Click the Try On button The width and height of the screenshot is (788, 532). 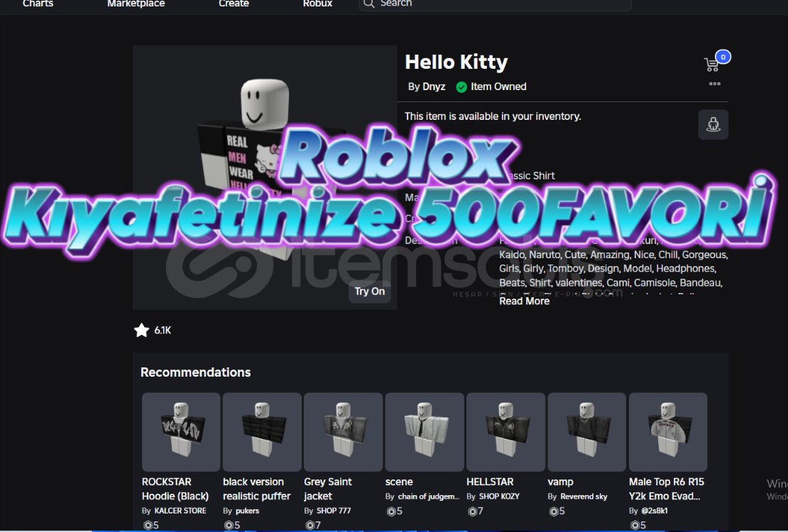(370, 292)
